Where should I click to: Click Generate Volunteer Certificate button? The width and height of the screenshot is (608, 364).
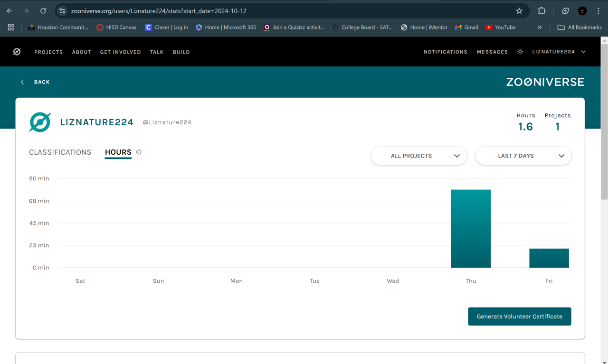click(x=520, y=317)
